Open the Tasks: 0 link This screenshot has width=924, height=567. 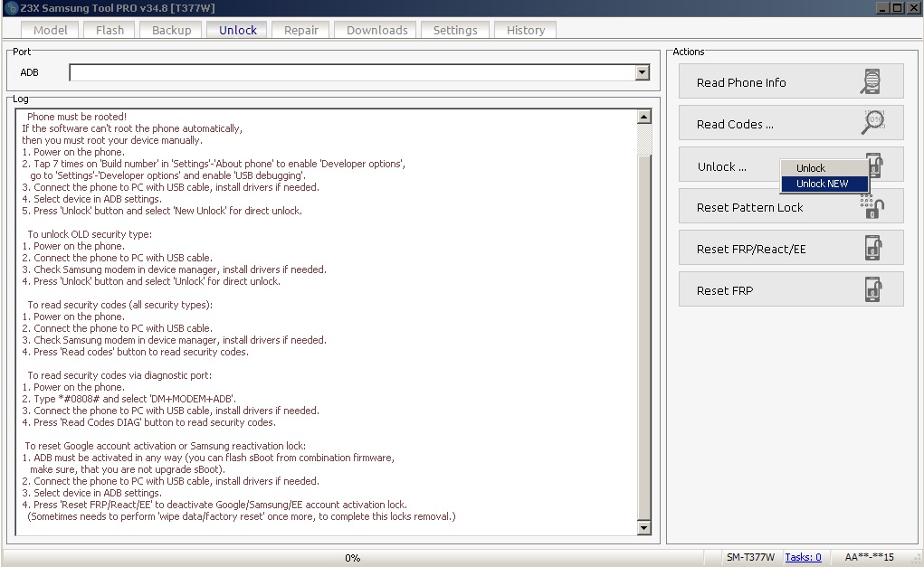click(803, 557)
